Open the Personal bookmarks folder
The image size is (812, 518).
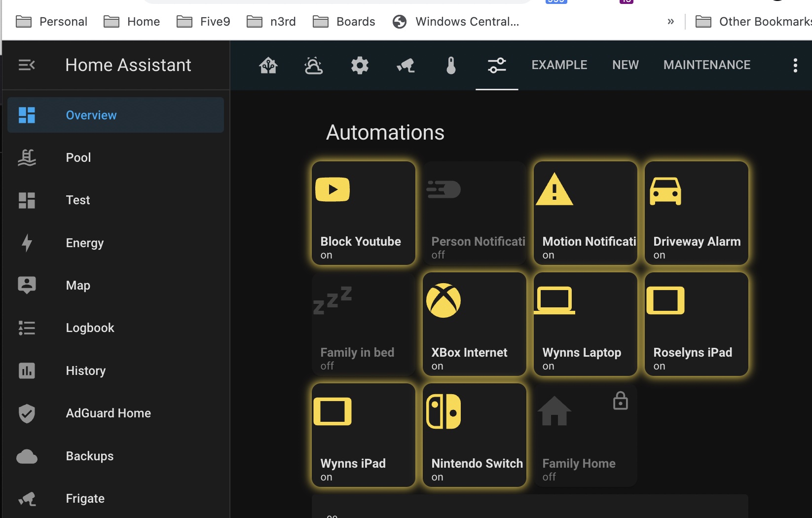point(51,22)
